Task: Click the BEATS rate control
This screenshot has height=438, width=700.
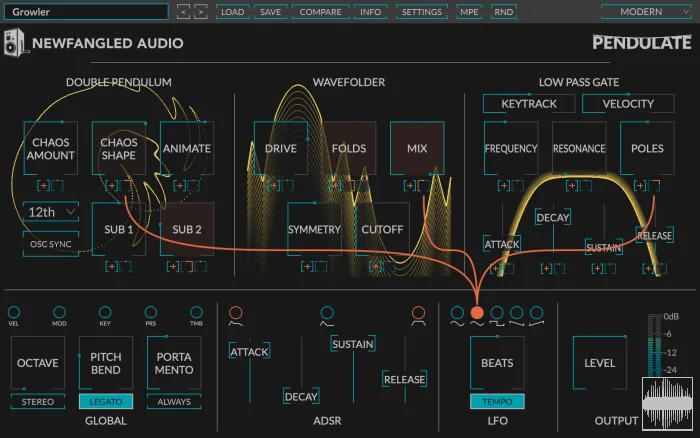Action: click(497, 363)
